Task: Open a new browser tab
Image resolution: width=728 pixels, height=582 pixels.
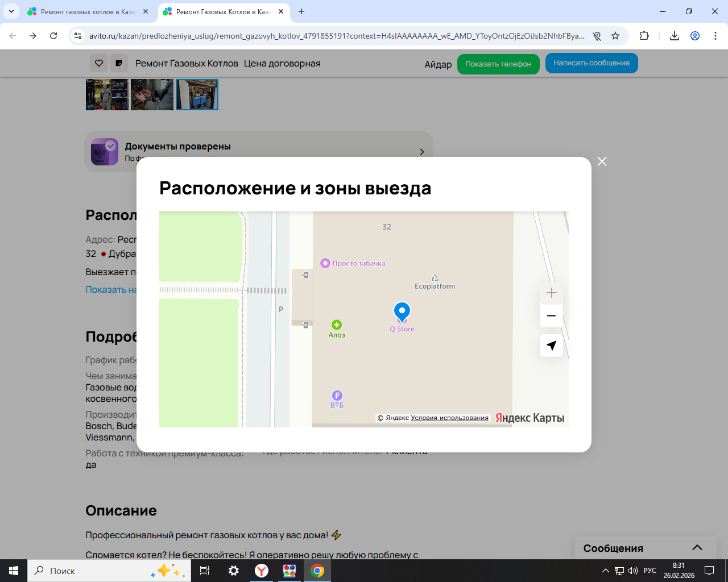Action: click(x=301, y=11)
